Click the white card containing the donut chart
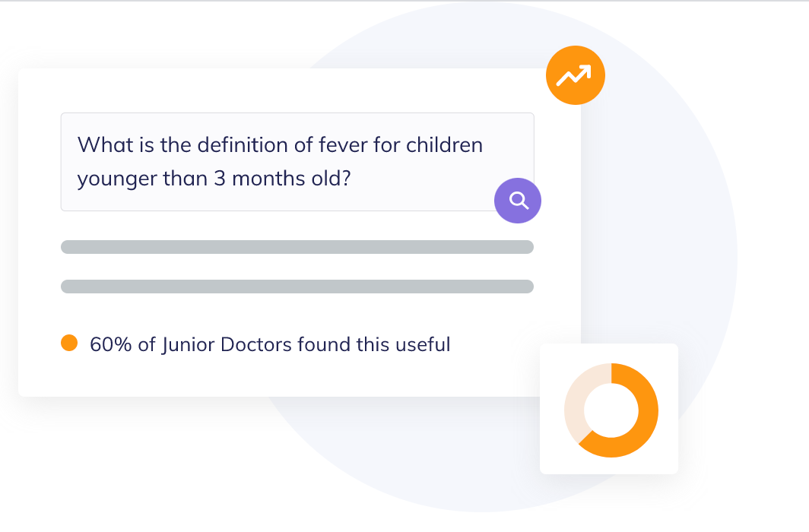 [609, 409]
